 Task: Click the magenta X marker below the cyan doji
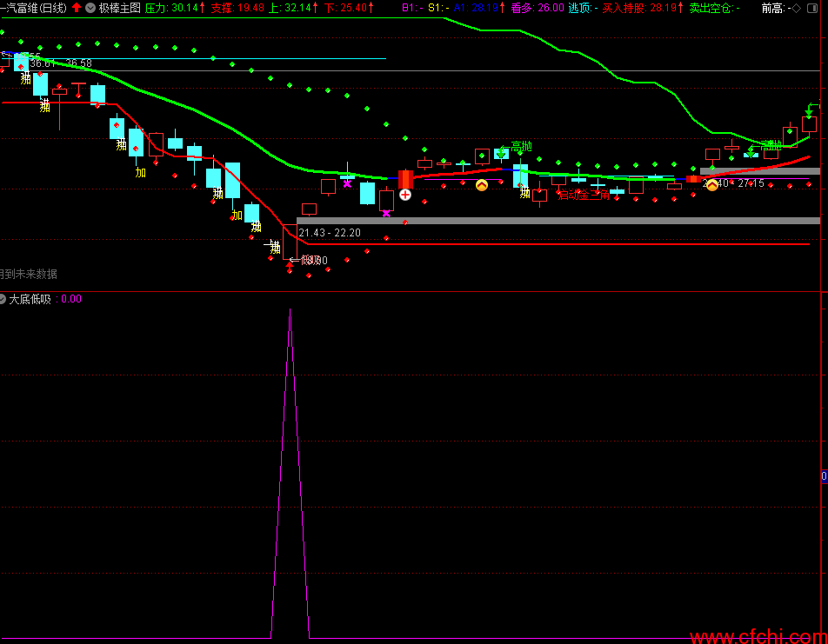point(347,183)
